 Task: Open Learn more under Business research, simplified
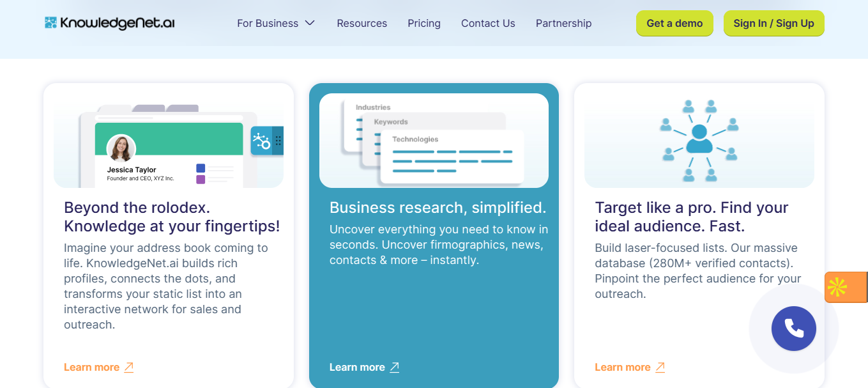click(x=357, y=367)
